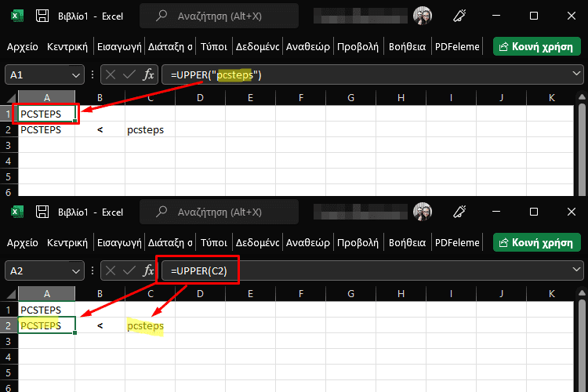Open the Εισαγωγή tab in the top window
588x392 pixels.
point(119,46)
